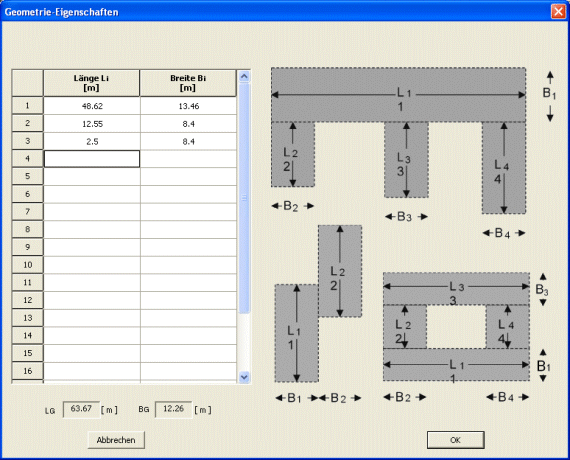The width and height of the screenshot is (570, 460).
Task: Select the Breite cell with value 13.46
Action: click(x=188, y=106)
